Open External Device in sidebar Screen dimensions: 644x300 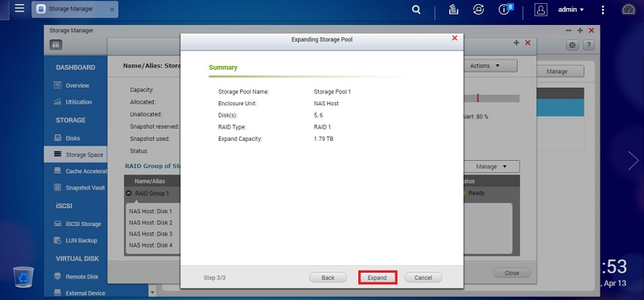pos(85,293)
